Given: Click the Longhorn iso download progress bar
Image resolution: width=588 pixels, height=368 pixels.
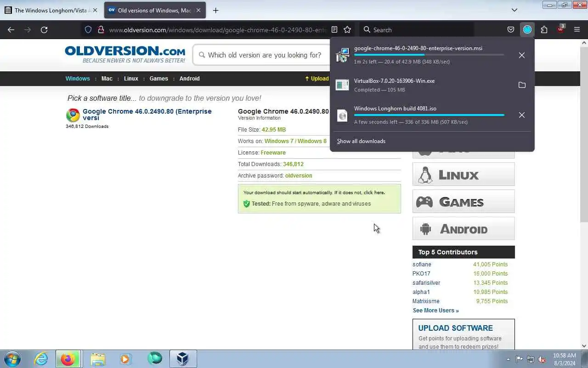Looking at the screenshot, I should (x=429, y=115).
